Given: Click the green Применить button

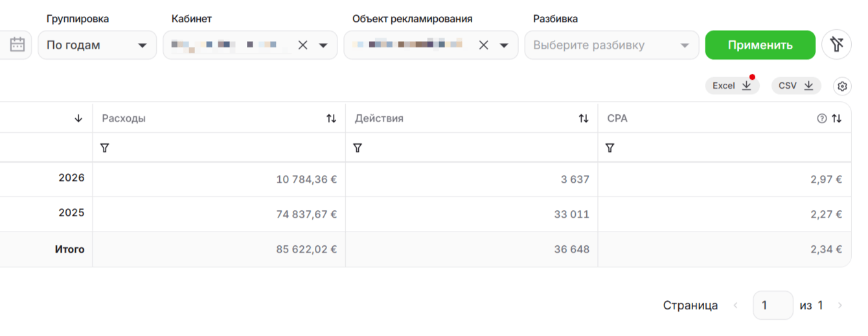Looking at the screenshot, I should pos(760,45).
